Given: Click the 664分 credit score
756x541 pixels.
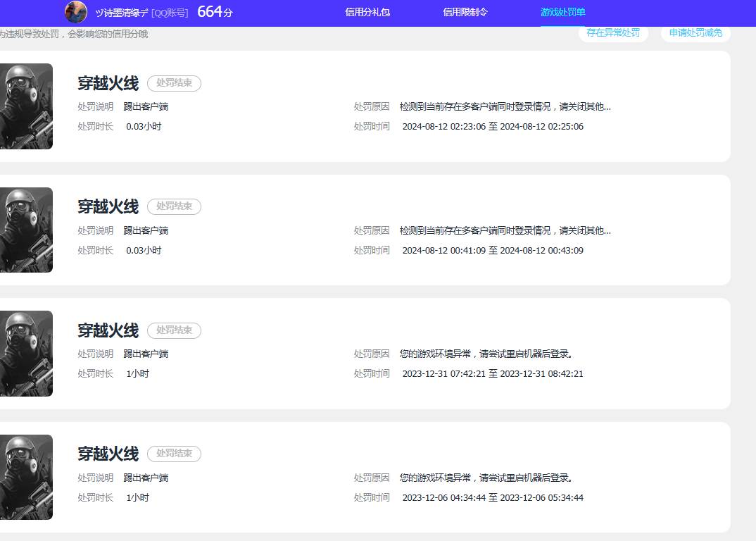Looking at the screenshot, I should (215, 12).
